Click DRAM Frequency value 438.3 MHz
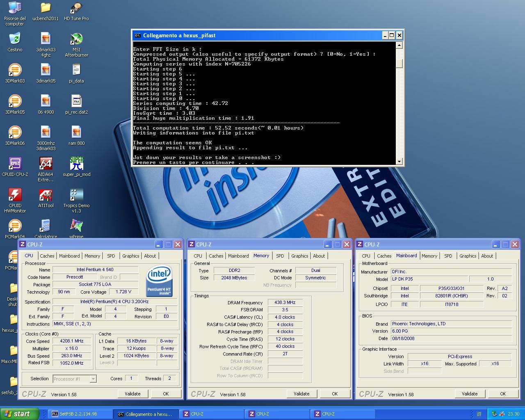The image size is (525, 420). click(285, 303)
